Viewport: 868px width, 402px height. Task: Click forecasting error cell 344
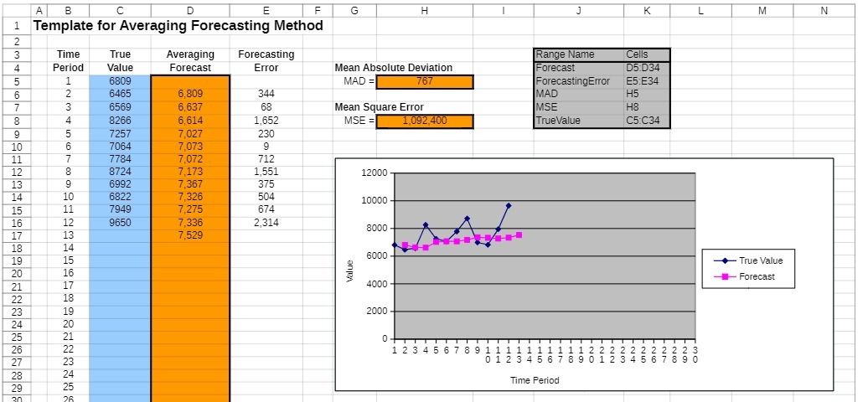[266, 94]
